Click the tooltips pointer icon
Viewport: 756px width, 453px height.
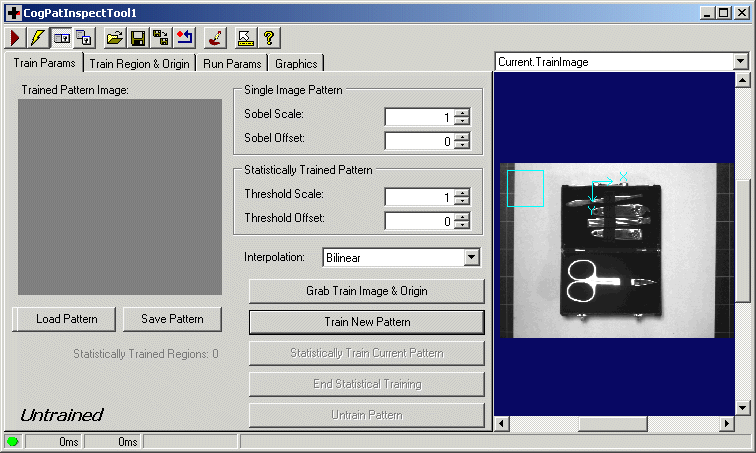245,38
